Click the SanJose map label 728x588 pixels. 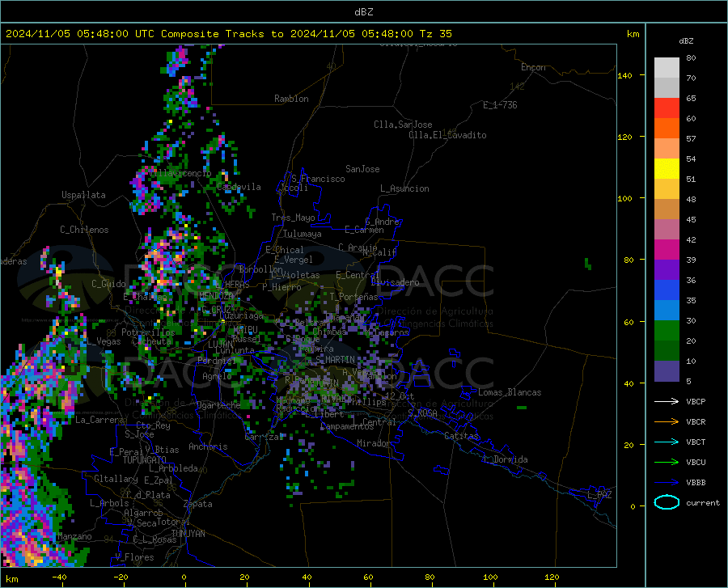pos(362,169)
